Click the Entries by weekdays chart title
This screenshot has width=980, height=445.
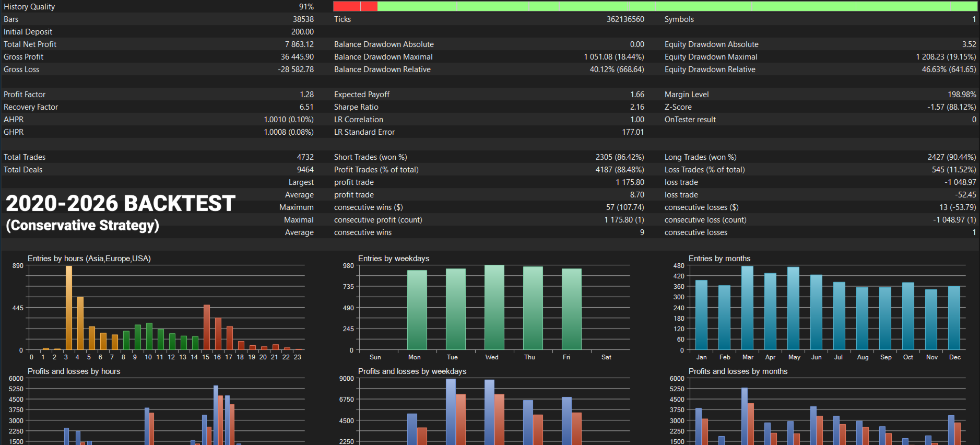pos(394,259)
